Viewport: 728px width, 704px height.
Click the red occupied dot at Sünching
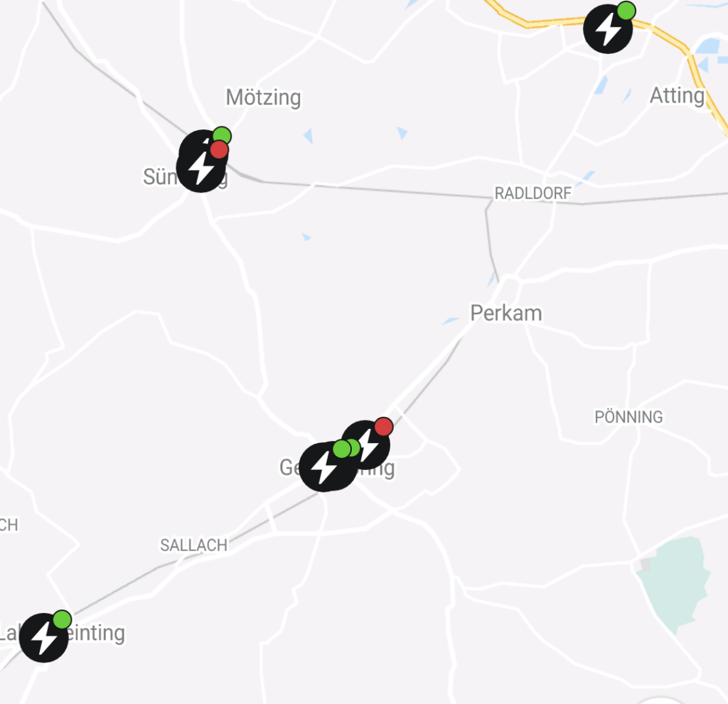pos(219,150)
